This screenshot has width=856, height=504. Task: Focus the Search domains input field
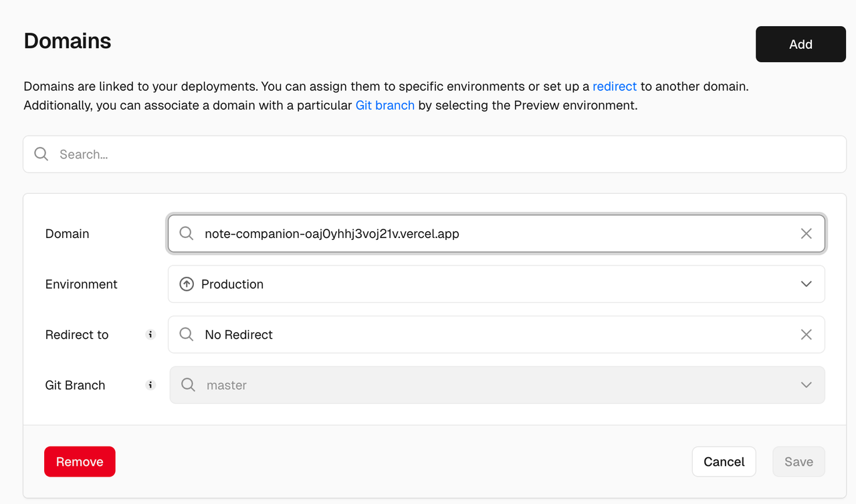click(x=441, y=154)
